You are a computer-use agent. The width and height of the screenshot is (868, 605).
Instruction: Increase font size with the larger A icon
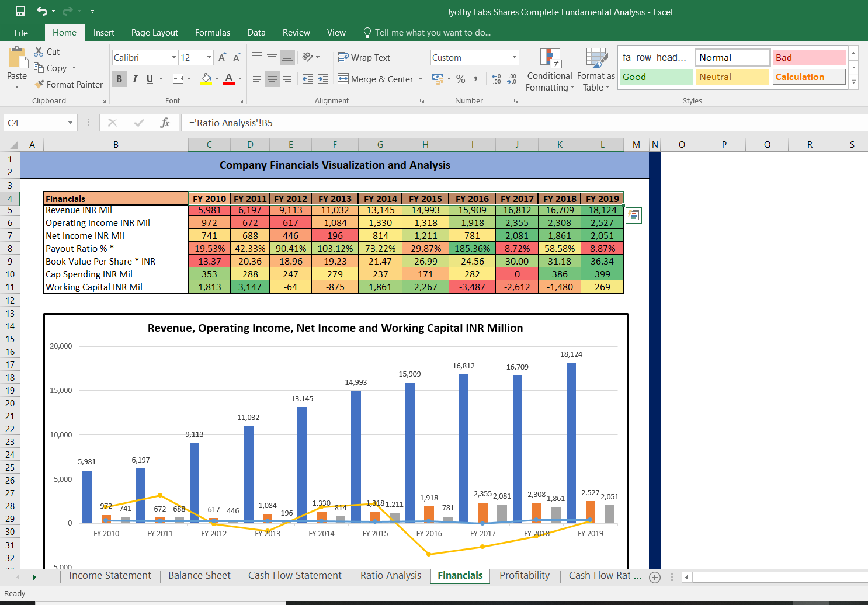coord(222,57)
